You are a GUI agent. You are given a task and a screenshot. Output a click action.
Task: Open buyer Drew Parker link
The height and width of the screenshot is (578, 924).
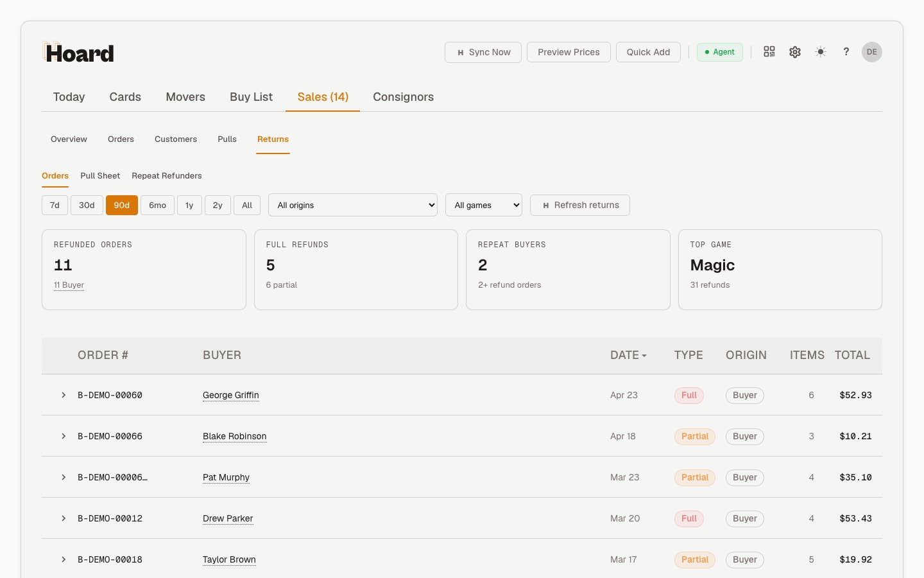click(228, 518)
